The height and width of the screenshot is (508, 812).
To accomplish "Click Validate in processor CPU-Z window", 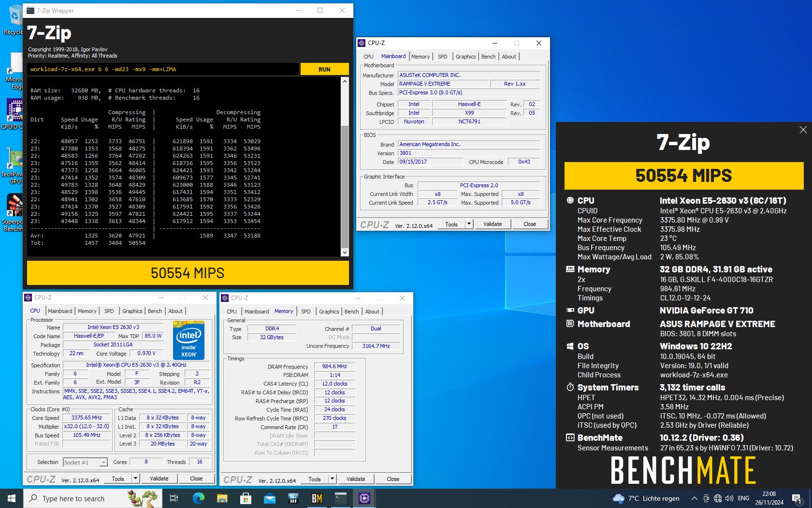I will click(159, 478).
